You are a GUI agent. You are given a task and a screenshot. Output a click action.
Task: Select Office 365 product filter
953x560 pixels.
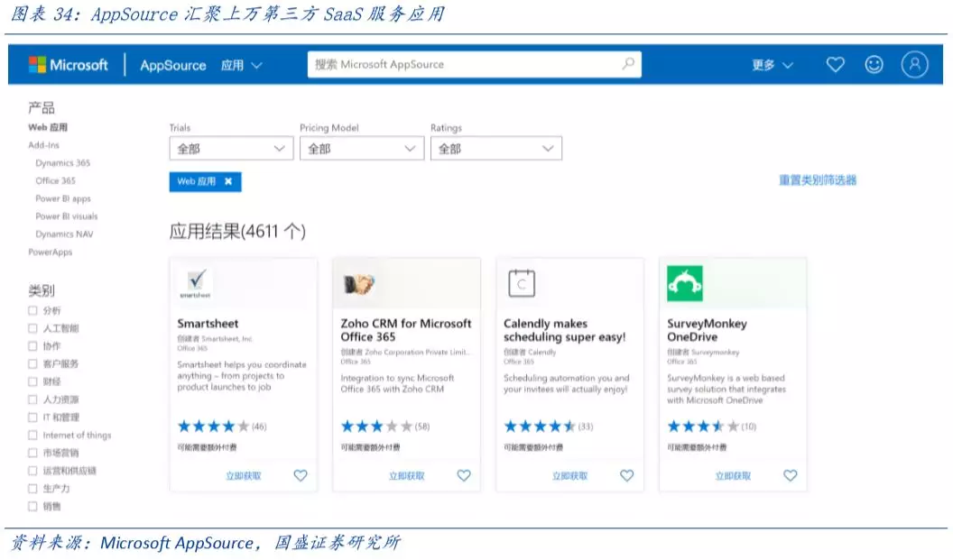[x=55, y=180]
